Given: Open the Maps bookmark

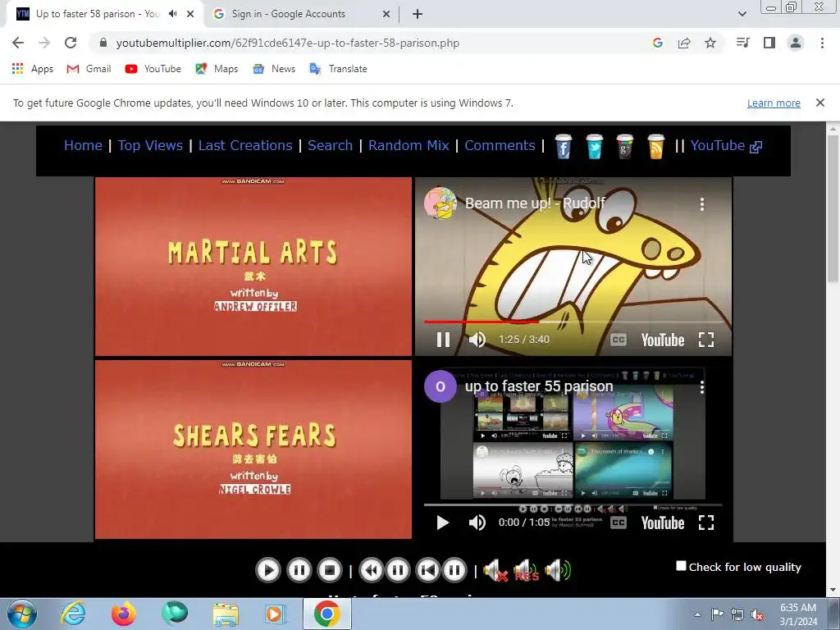Looking at the screenshot, I should tap(217, 69).
